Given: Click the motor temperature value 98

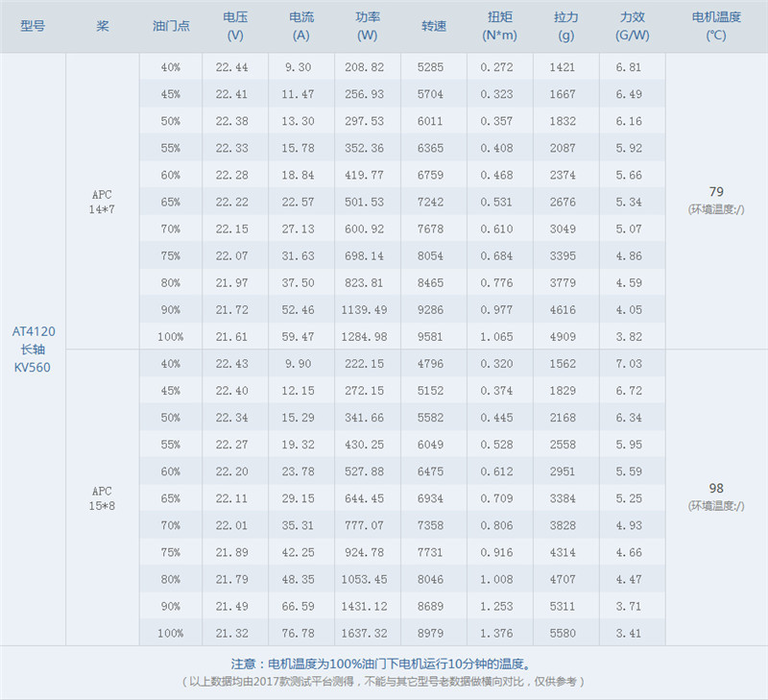Looking at the screenshot, I should tap(716, 488).
